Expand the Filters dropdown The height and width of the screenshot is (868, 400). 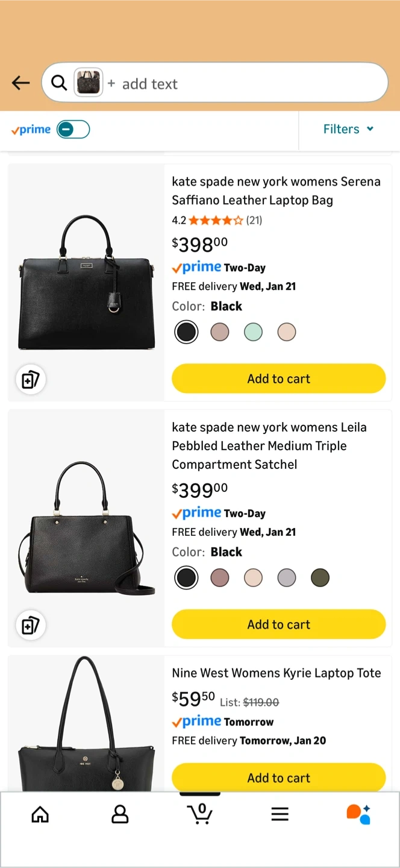click(349, 129)
